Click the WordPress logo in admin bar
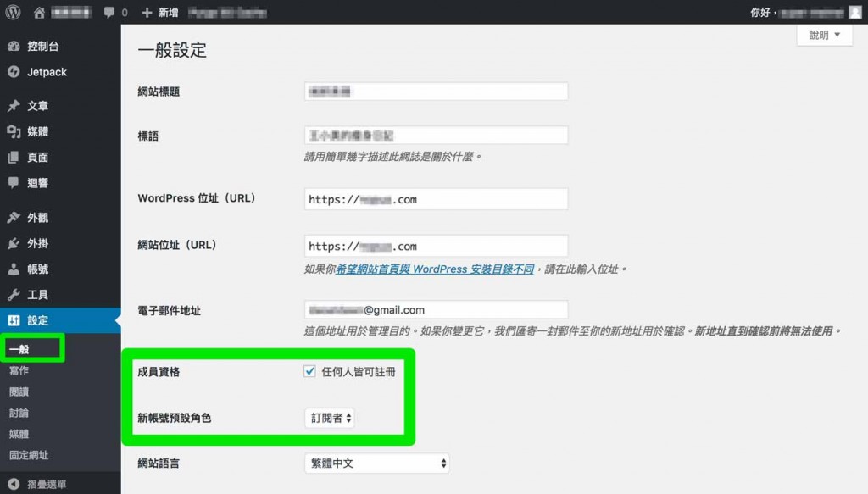This screenshot has height=494, width=868. click(14, 12)
